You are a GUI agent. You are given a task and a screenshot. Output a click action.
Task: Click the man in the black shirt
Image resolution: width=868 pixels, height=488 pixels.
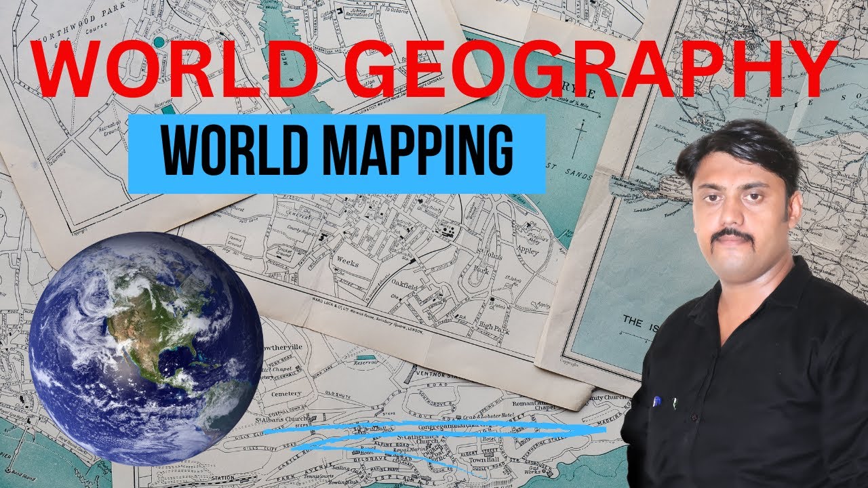(745, 305)
